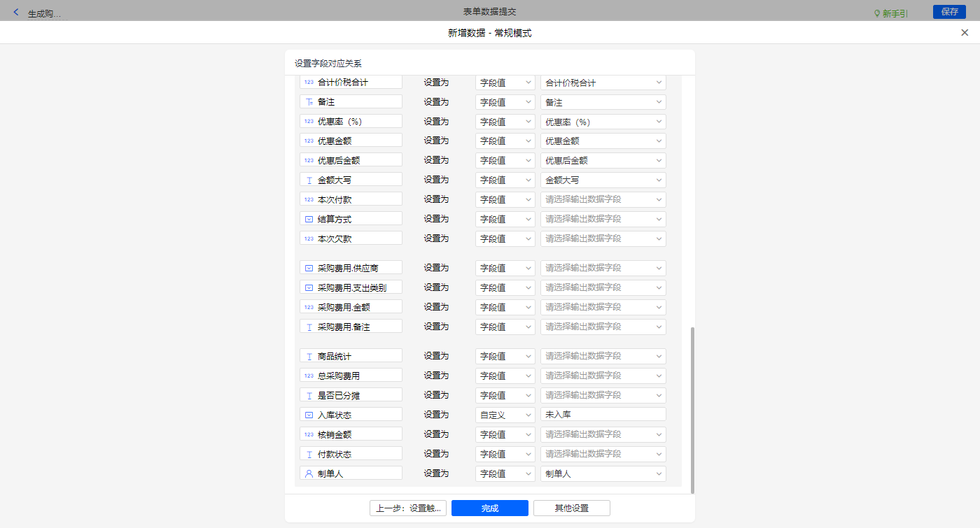Click the person icon beside 制单人
Image resolution: width=980 pixels, height=528 pixels.
pos(309,473)
